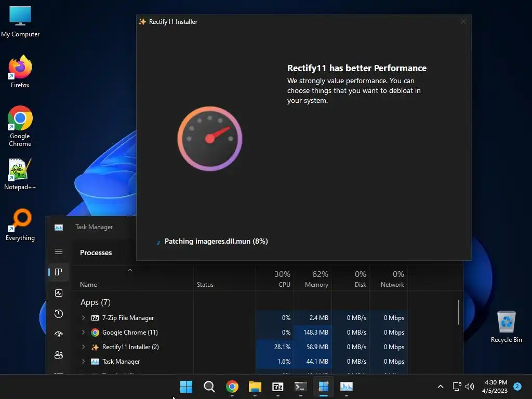Switch to Task Manager taskbar icon
The image size is (532, 399).
tap(346, 387)
